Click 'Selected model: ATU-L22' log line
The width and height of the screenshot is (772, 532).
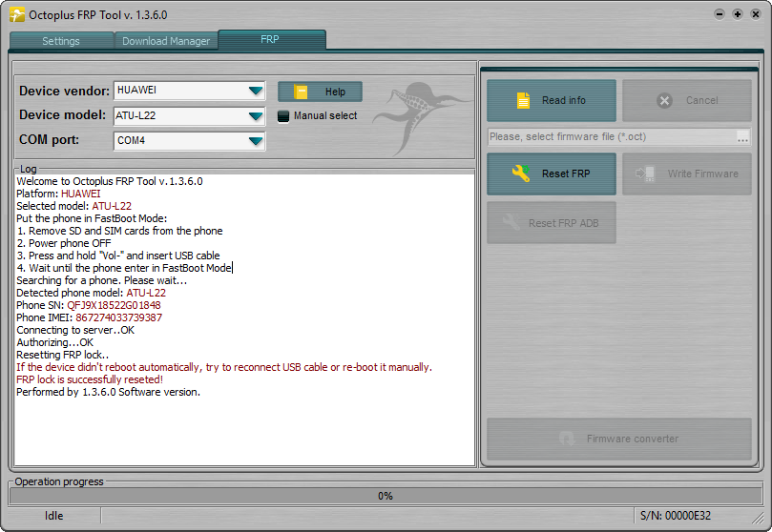[x=73, y=206]
